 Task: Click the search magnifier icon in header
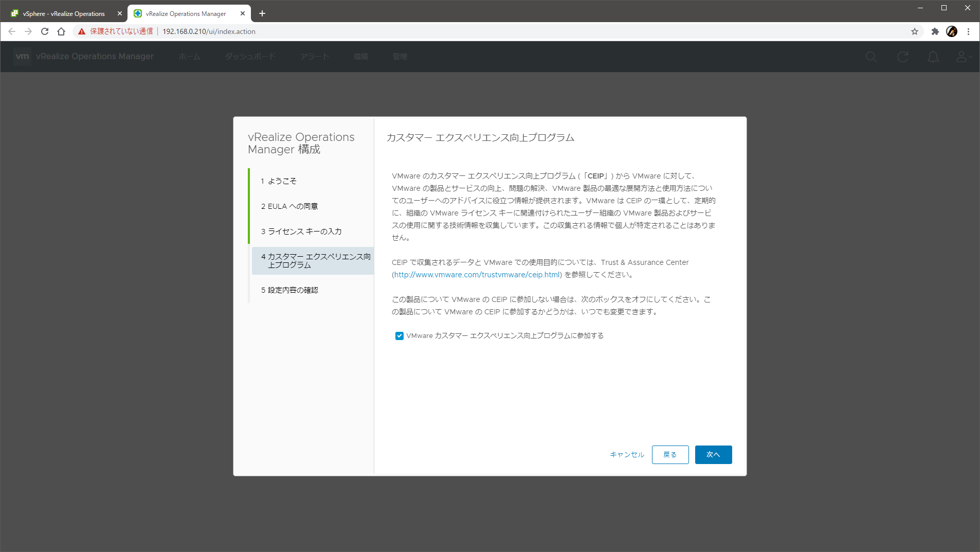pos(870,57)
